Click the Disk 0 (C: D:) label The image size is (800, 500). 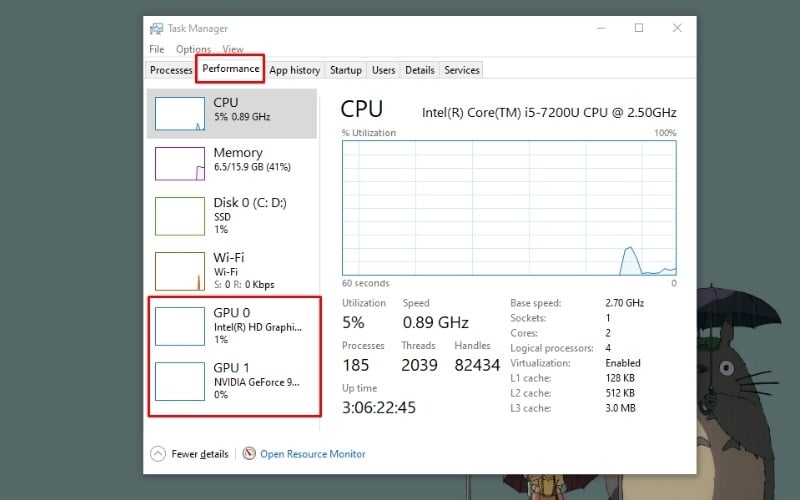(x=250, y=203)
